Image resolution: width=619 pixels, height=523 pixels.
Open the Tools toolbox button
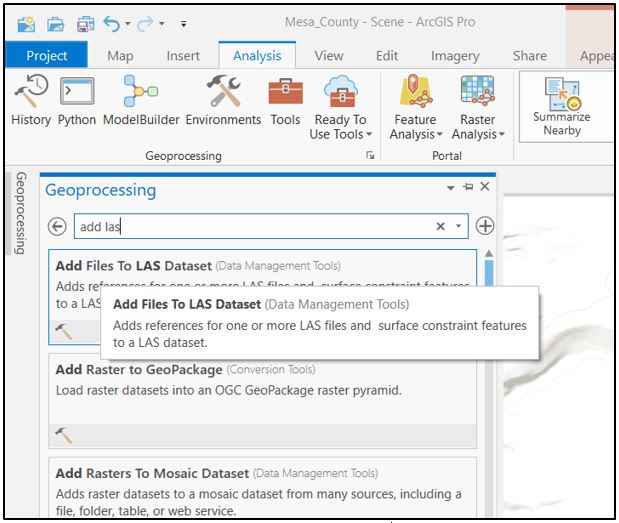click(x=285, y=101)
